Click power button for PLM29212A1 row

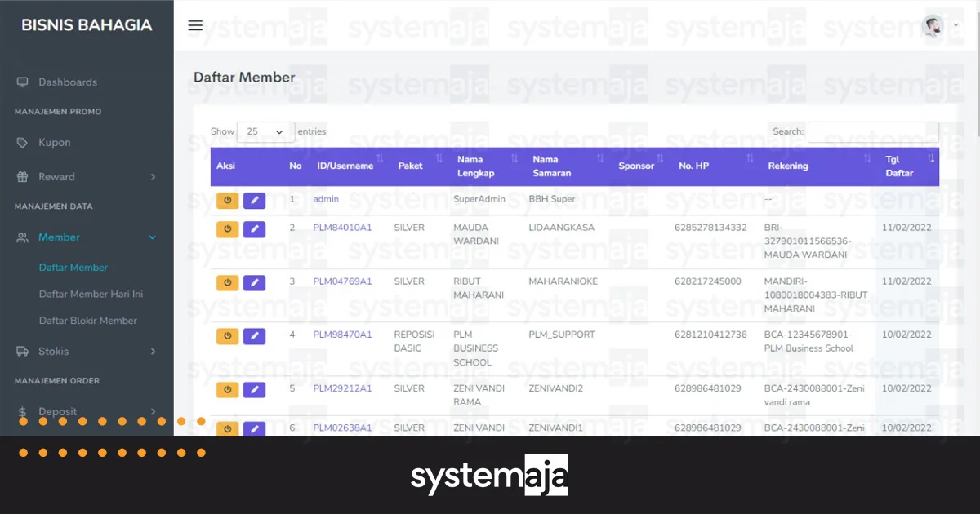[x=227, y=390]
